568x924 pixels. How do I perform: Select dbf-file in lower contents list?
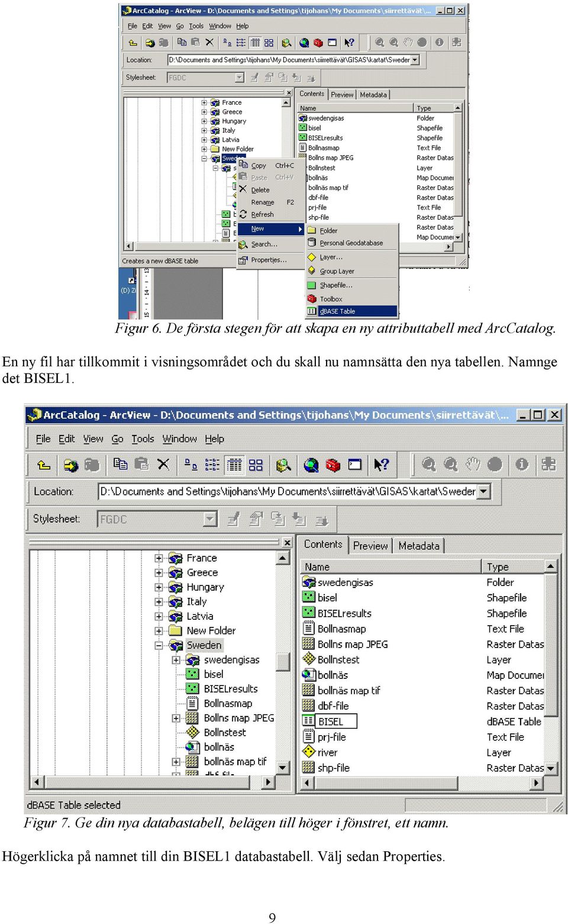pyautogui.click(x=333, y=706)
